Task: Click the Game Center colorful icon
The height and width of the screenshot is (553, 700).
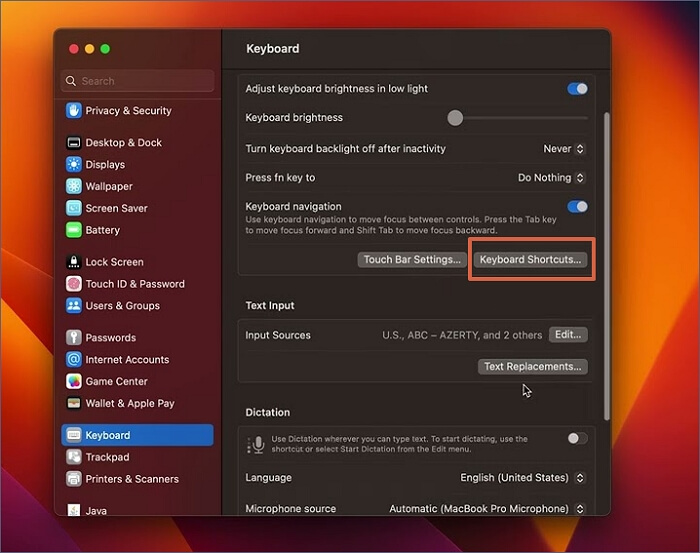Action: [x=74, y=381]
